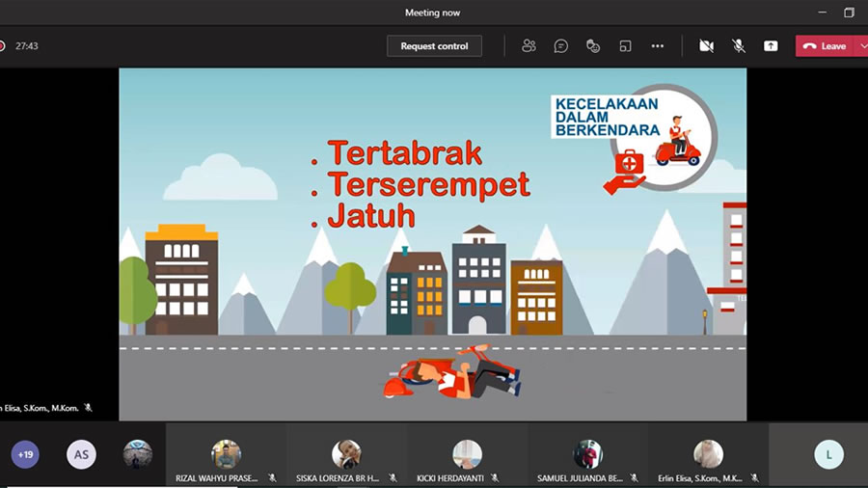Select Rizal Wahyu's participant tile

pos(226,455)
